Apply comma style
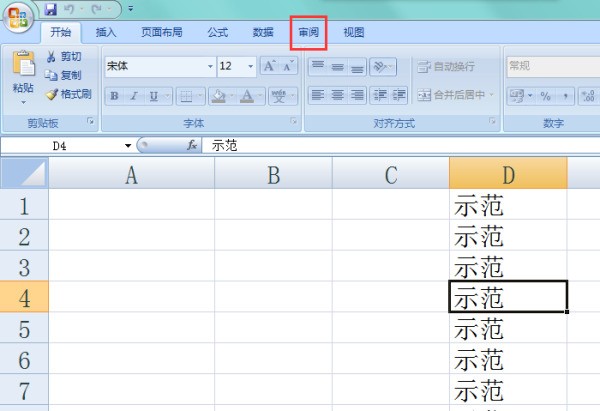The image size is (600, 411). tap(565, 96)
